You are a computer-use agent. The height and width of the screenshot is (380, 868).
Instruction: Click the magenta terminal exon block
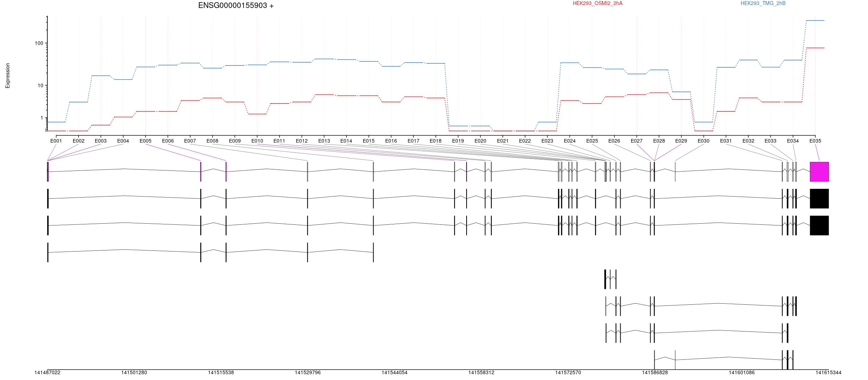(x=819, y=172)
